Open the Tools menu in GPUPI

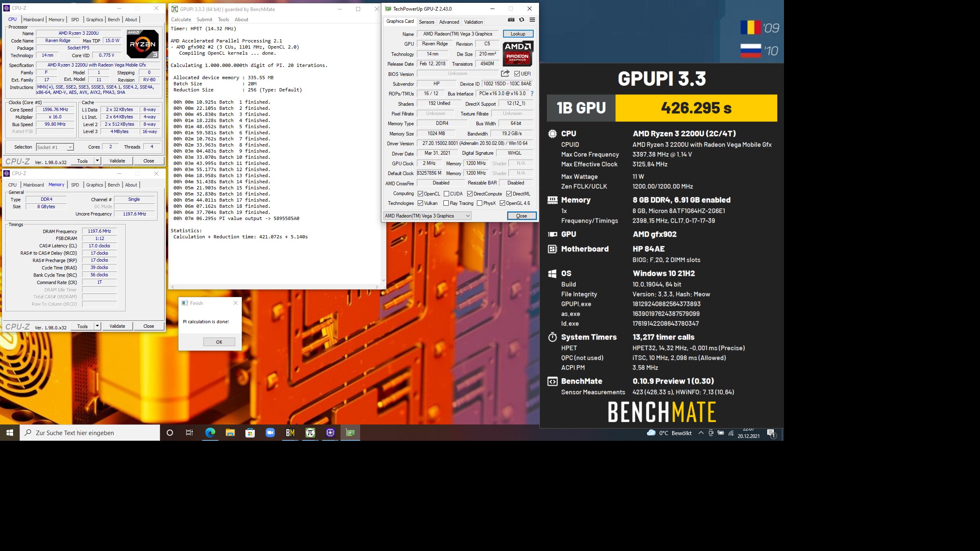[x=223, y=20]
